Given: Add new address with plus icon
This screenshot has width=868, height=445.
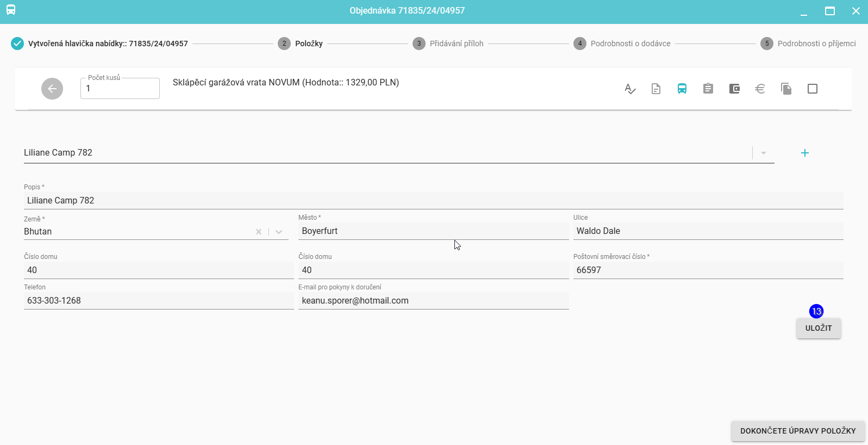Looking at the screenshot, I should (805, 153).
